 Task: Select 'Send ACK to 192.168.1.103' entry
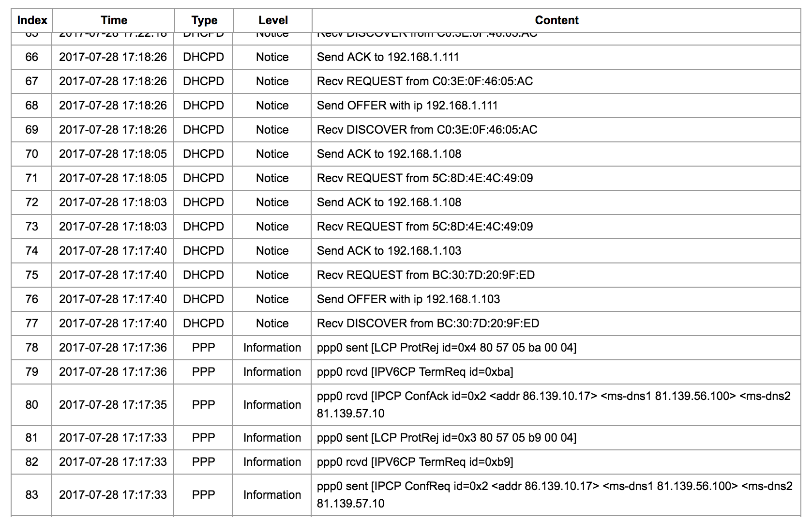(x=389, y=251)
